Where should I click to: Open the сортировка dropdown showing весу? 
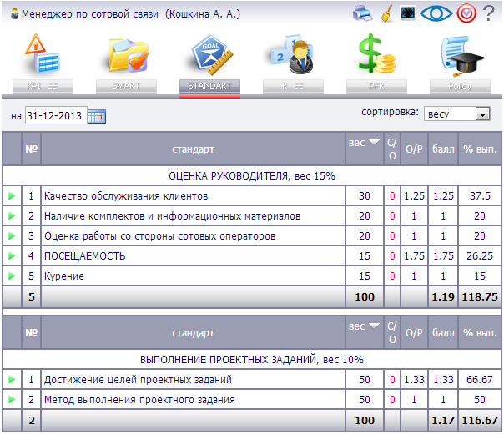pyautogui.click(x=457, y=114)
